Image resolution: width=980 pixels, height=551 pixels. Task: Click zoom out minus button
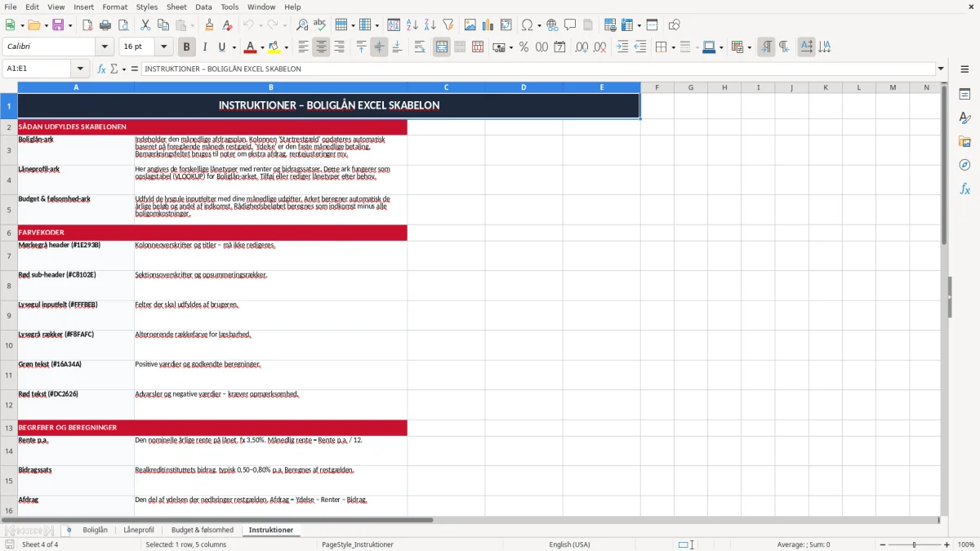click(x=882, y=544)
